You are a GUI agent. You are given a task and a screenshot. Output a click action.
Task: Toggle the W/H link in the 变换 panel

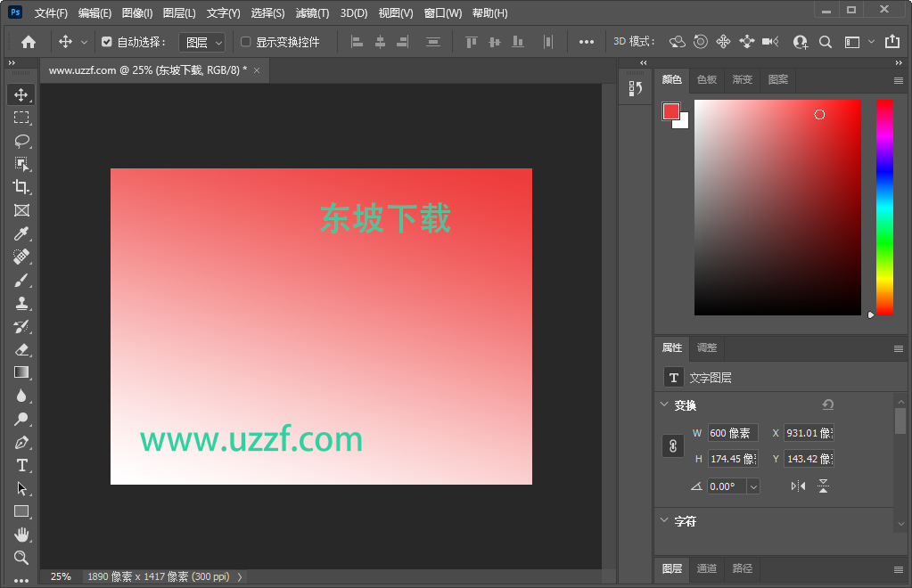click(672, 445)
